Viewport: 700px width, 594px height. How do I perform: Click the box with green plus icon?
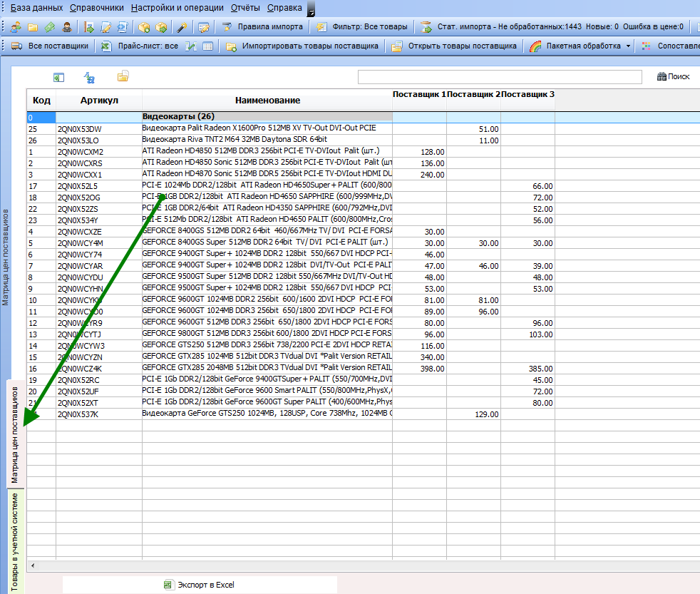pyautogui.click(x=144, y=27)
